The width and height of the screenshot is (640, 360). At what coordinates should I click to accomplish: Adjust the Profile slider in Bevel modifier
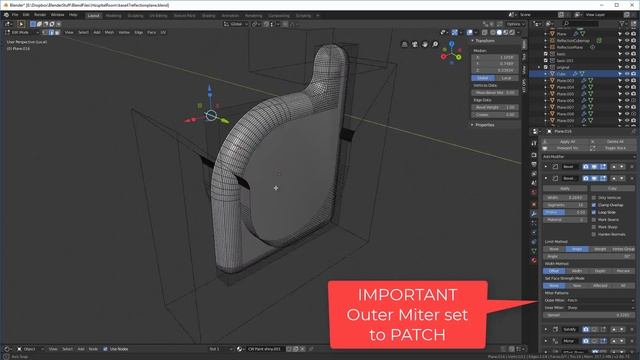(x=565, y=212)
